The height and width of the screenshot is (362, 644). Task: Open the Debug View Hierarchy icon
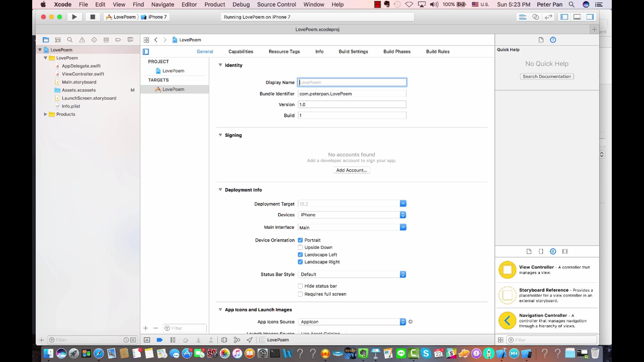(224, 340)
